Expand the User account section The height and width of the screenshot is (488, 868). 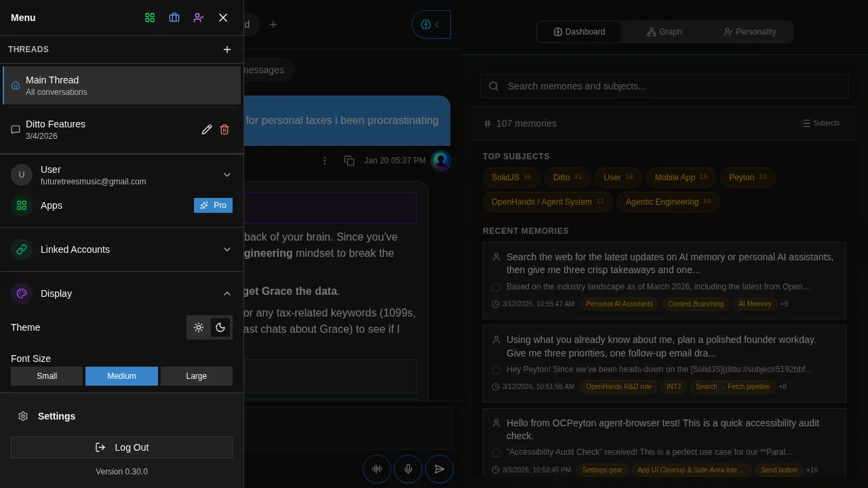(x=227, y=174)
